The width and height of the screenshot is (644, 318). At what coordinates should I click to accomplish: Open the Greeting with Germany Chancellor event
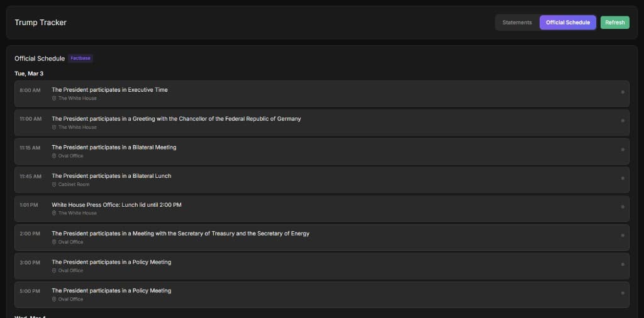pyautogui.click(x=176, y=119)
